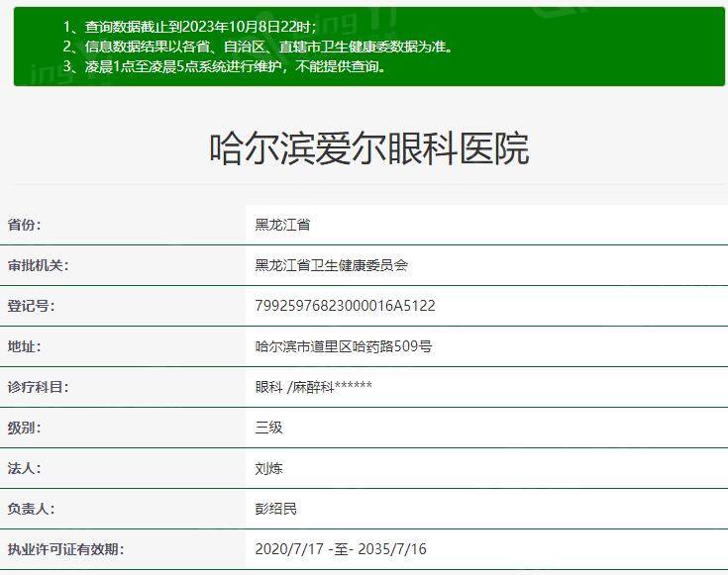This screenshot has width=728, height=575.
Task: Select the value 黑龙江省
Action: coord(282,225)
